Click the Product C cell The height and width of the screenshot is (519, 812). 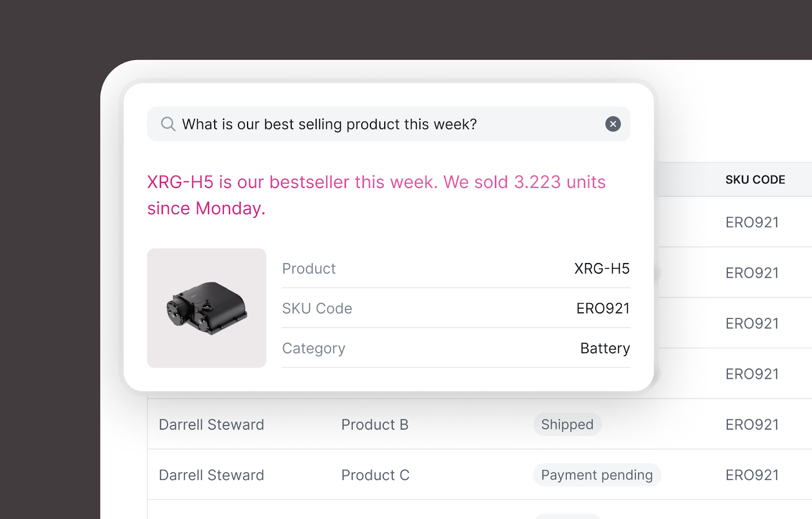tap(376, 475)
